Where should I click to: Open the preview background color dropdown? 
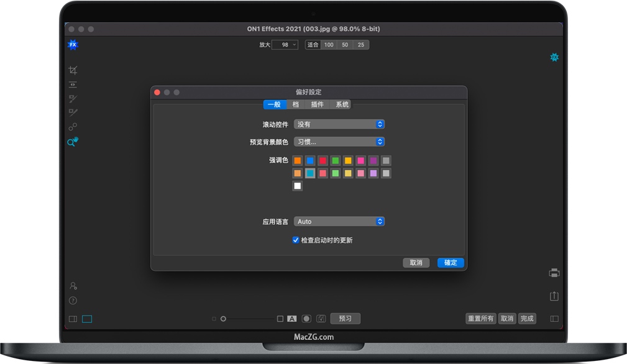339,142
